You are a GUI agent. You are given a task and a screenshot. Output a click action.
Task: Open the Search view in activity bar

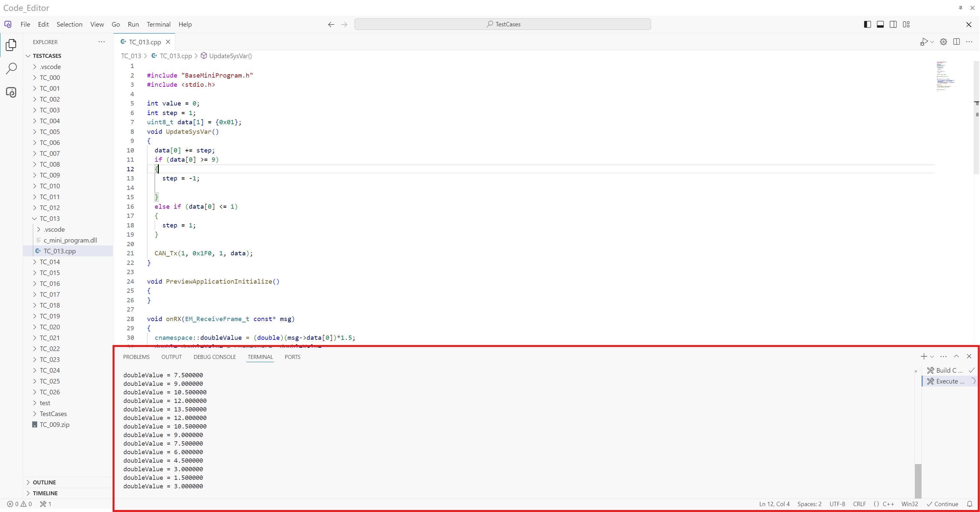click(x=11, y=69)
